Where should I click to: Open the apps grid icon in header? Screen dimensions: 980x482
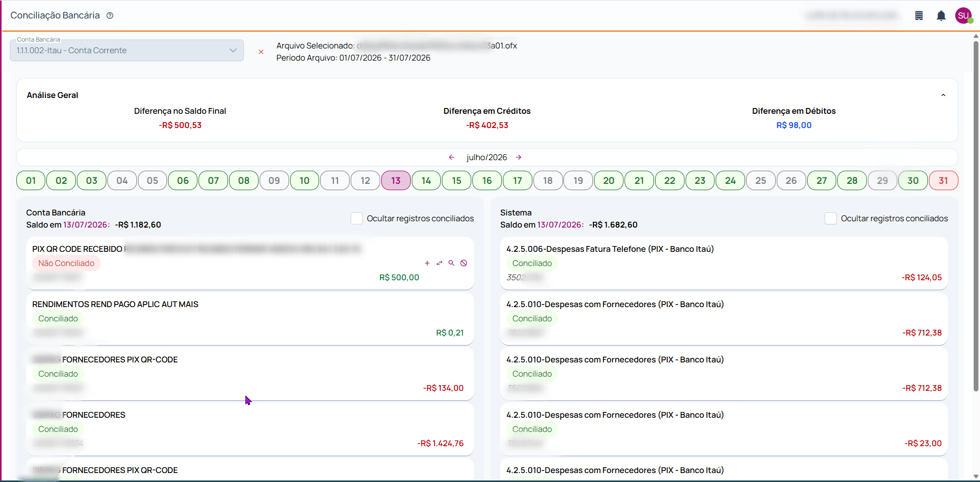tap(919, 16)
